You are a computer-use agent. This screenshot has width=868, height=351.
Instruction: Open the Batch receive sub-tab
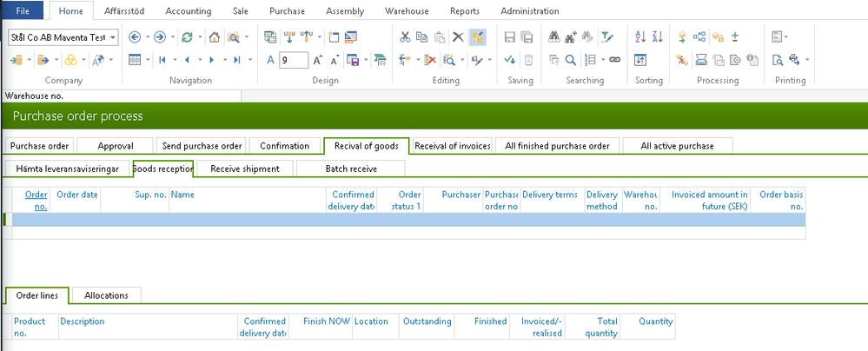(351, 169)
